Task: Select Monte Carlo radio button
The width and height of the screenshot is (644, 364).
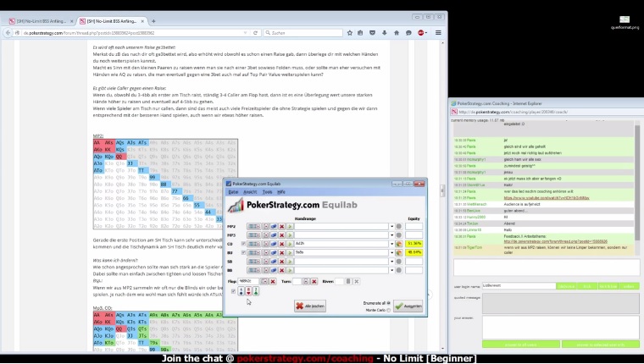Action: [389, 310]
